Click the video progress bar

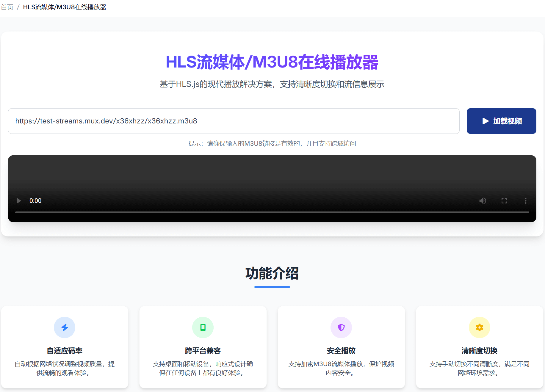pyautogui.click(x=272, y=212)
